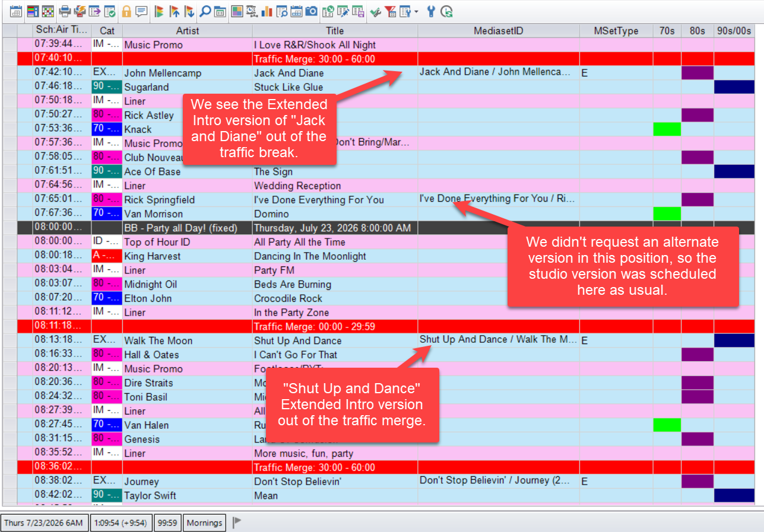Screen dimensions: 764x532
Task: Click the Sch:Air Time column header
Action: (x=62, y=30)
